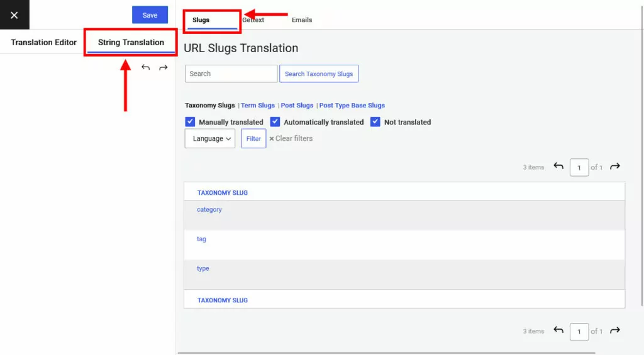Image resolution: width=644 pixels, height=355 pixels.
Task: Switch to the Gettext tab
Action: point(253,19)
